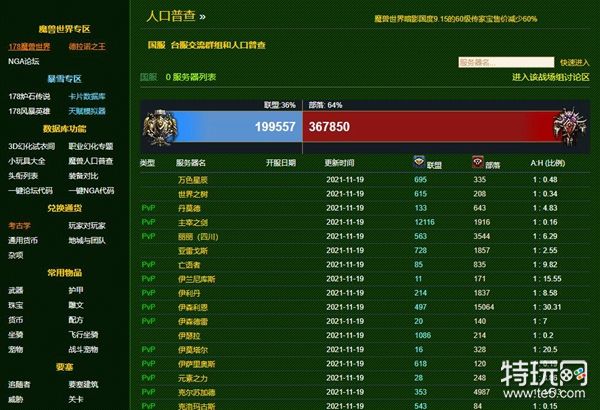Viewport: 600px width, 410px height.
Task: Open the 战斗宠物 item category link
Action: pyautogui.click(x=83, y=350)
